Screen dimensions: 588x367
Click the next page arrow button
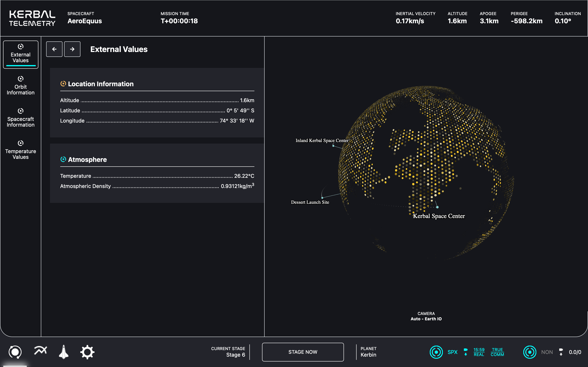pos(72,49)
